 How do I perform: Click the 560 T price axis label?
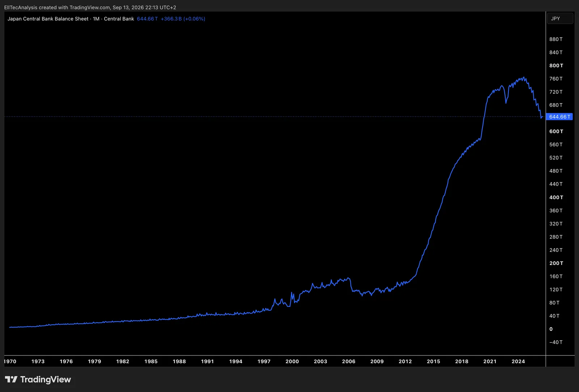click(x=556, y=144)
